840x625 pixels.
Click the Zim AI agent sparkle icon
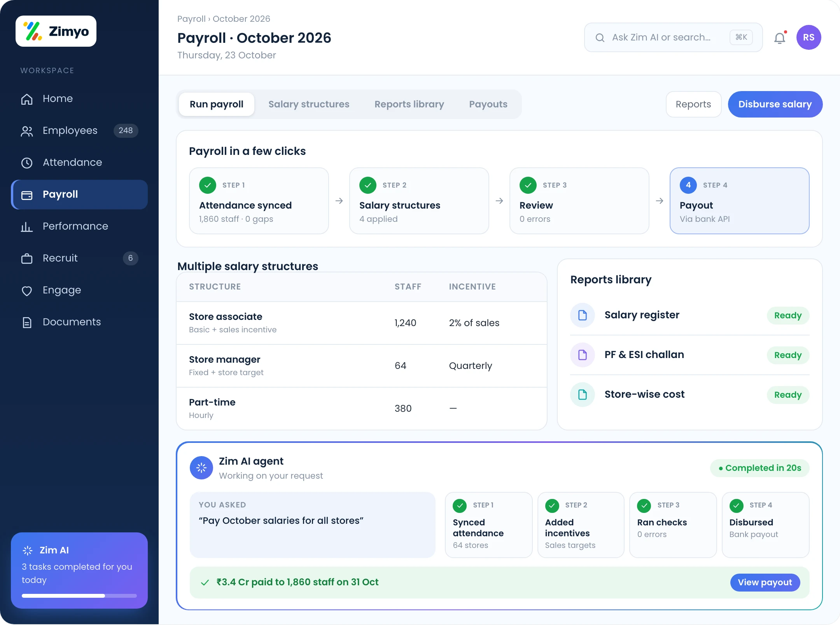point(201,468)
